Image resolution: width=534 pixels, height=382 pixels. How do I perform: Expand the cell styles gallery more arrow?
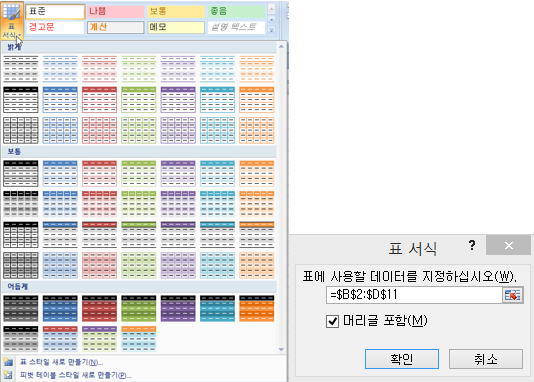point(271,30)
